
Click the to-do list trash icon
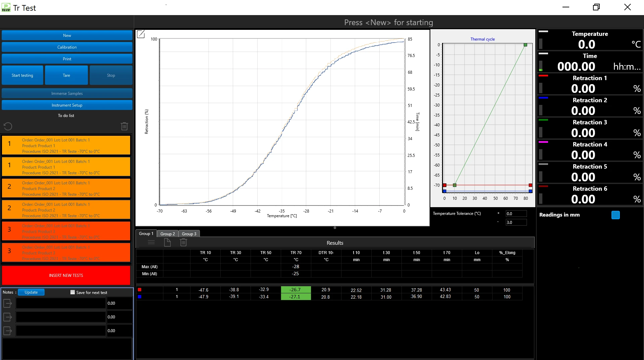[124, 126]
